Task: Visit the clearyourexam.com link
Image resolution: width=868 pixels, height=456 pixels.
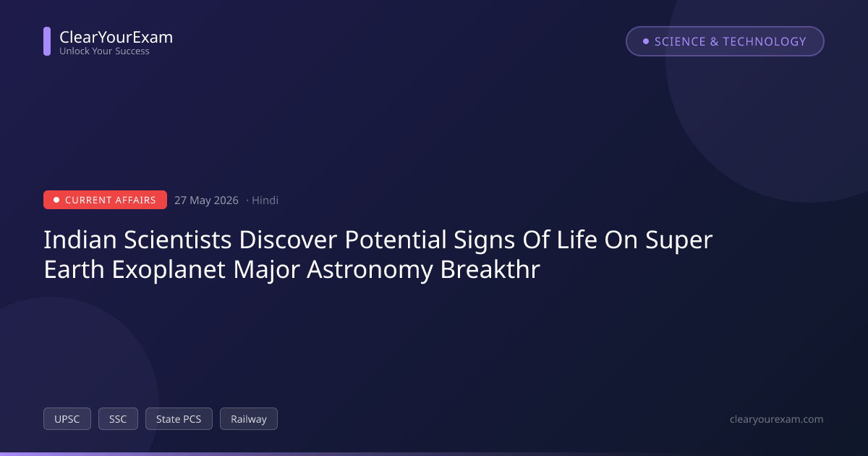Action: (x=777, y=419)
